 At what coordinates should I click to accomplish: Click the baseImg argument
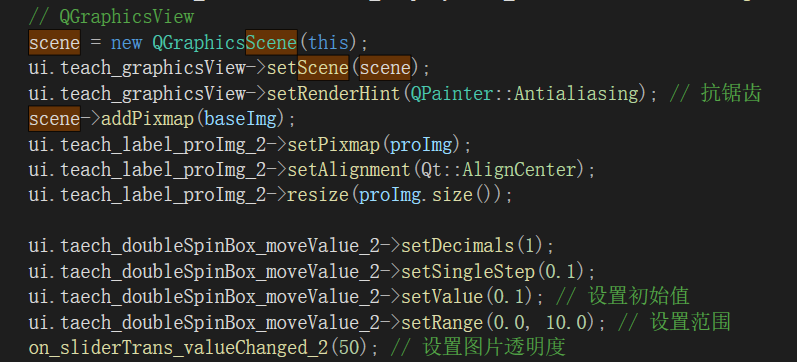pos(240,119)
